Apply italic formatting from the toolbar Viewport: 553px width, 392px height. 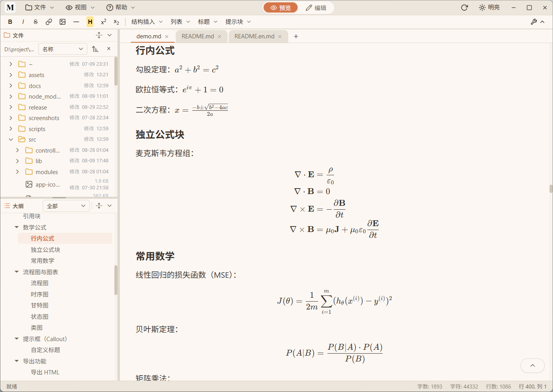[23, 22]
